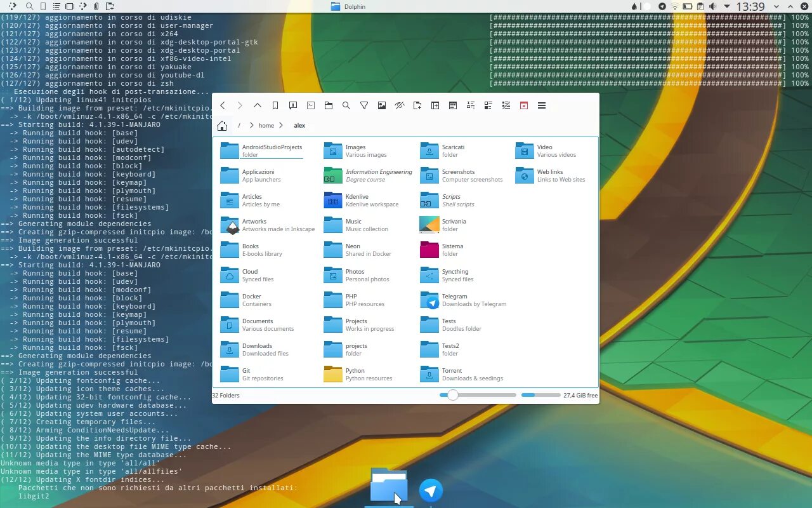Go up to parent folder
The image size is (812, 508).
(x=258, y=105)
